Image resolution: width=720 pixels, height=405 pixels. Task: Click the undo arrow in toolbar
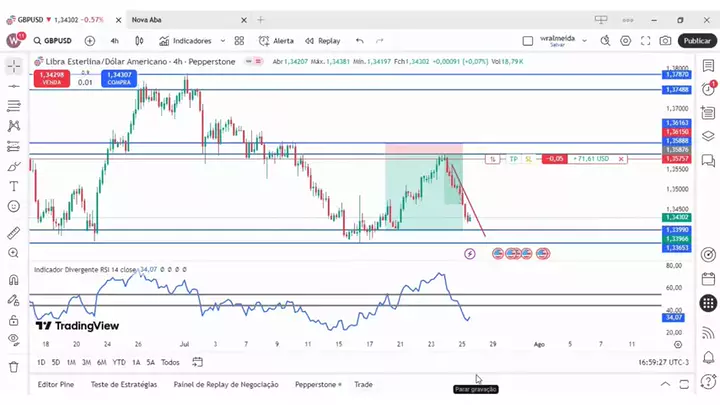(360, 41)
